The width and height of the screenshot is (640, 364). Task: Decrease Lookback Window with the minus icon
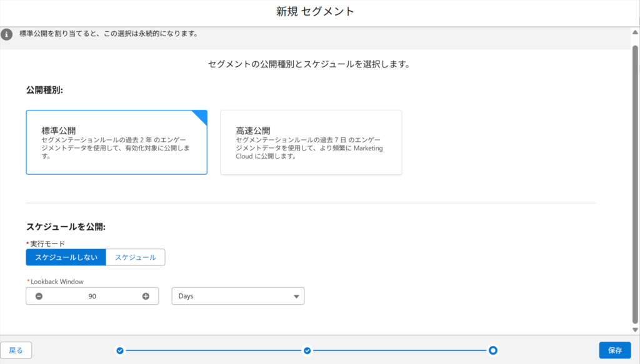(39, 297)
